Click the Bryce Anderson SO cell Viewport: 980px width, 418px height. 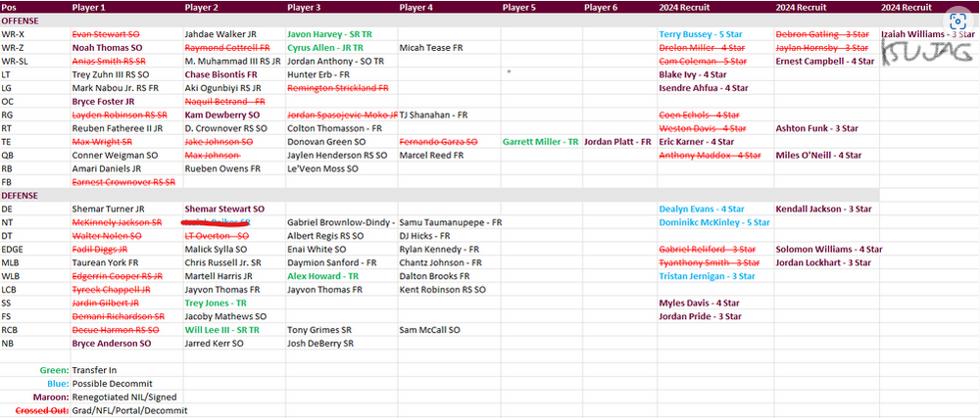[x=111, y=345]
